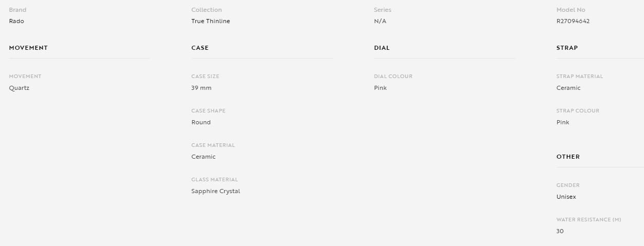Click the water resistance value 30

click(560, 231)
